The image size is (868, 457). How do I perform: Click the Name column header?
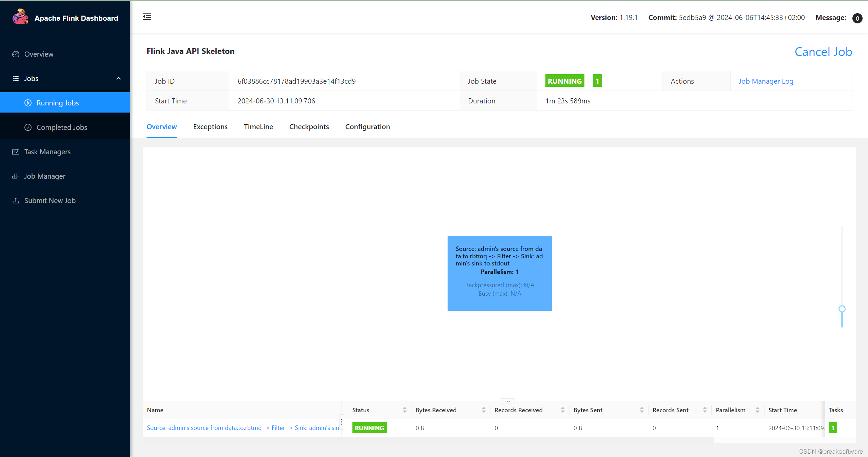[x=155, y=410]
